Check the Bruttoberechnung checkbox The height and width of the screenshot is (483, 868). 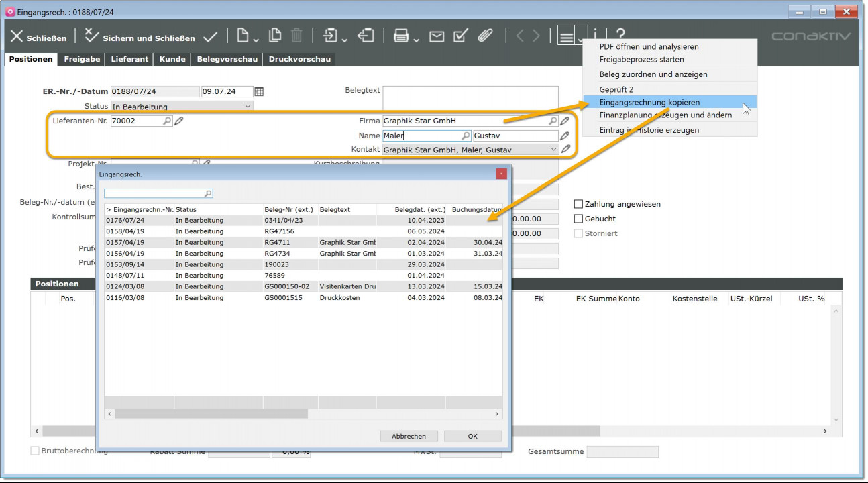[x=35, y=451]
